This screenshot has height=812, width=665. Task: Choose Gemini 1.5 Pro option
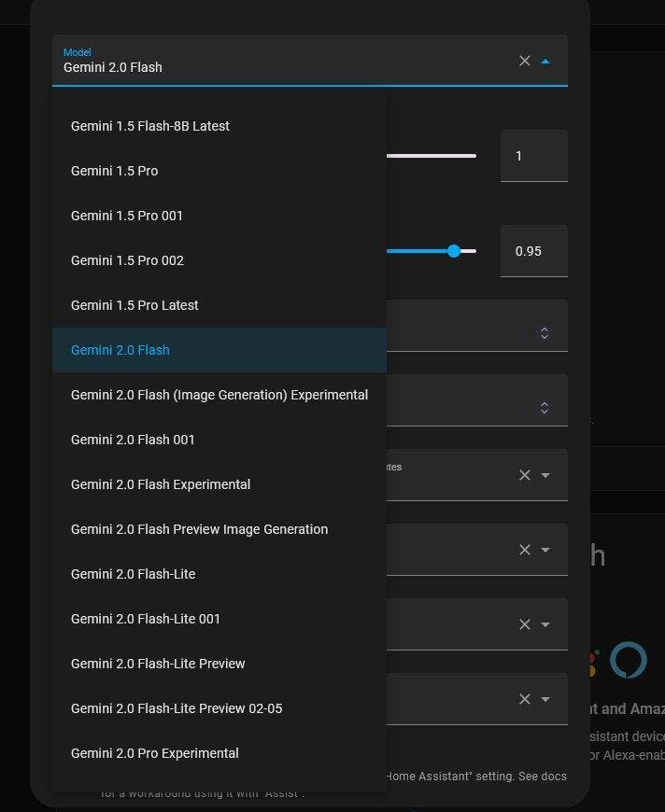pos(115,171)
